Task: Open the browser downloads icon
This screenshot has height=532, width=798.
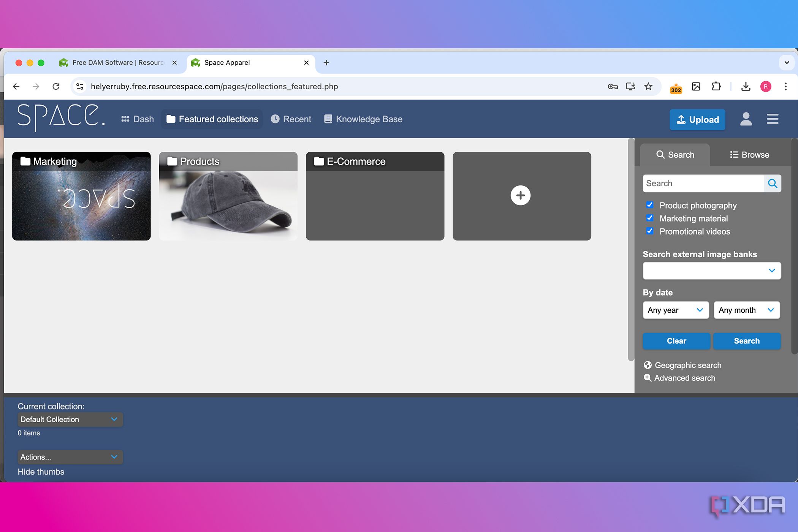Action: (x=746, y=87)
